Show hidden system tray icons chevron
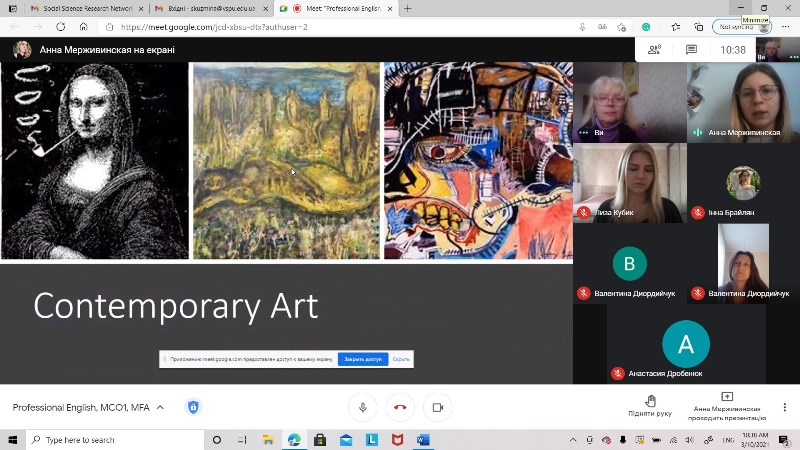This screenshot has width=800, height=450. pyautogui.click(x=573, y=440)
